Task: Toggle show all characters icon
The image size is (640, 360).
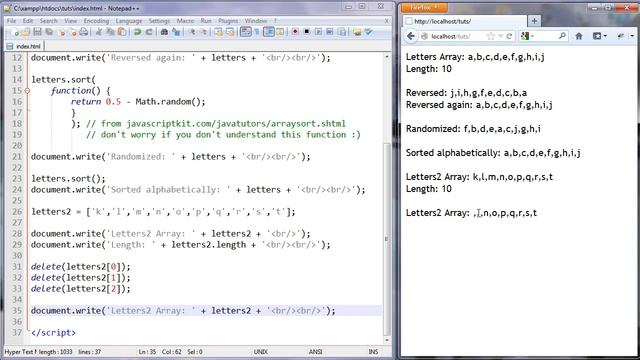Action: tap(257, 32)
